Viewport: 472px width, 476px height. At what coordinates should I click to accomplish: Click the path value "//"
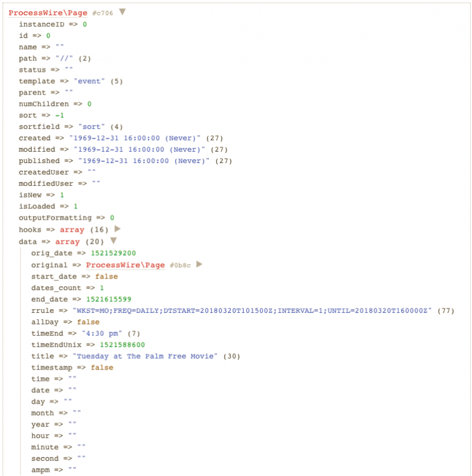click(x=65, y=58)
